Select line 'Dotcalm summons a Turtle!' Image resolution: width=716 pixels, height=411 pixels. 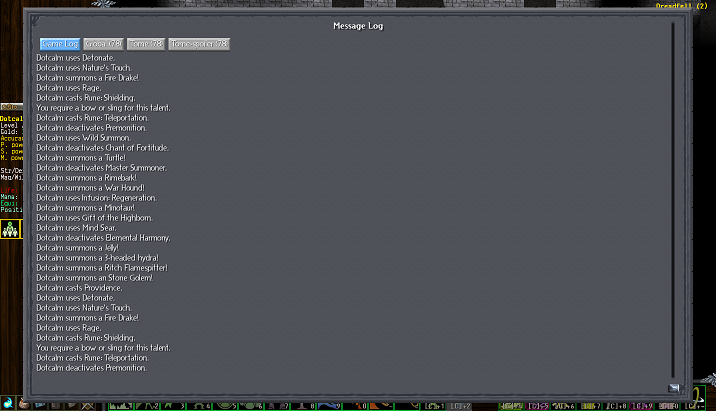click(x=81, y=158)
